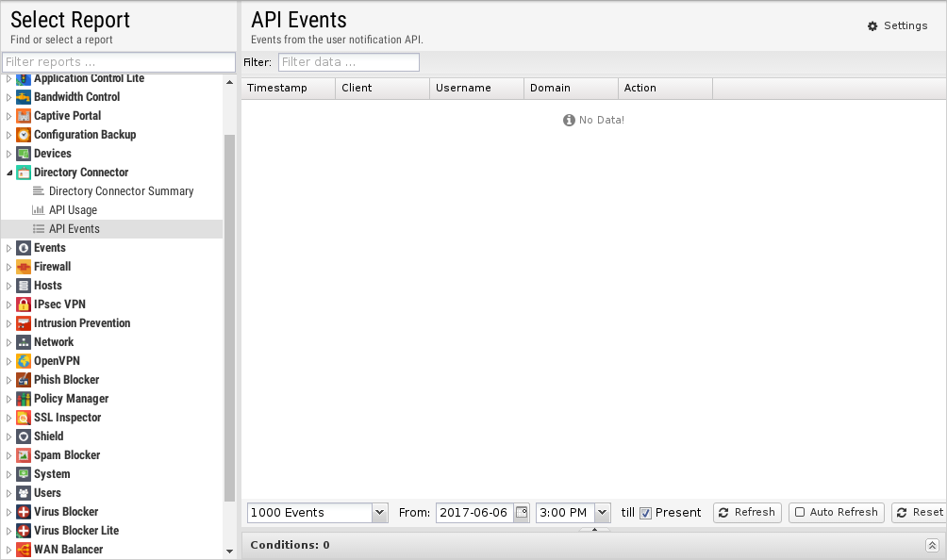Viewport: 947px width, 560px height.
Task: Click the Filter data input field
Action: click(348, 62)
